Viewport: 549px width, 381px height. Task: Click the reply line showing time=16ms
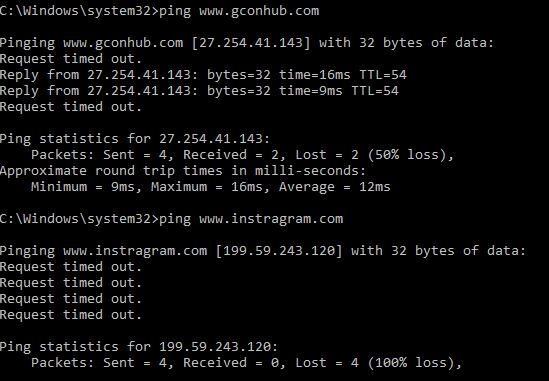click(203, 75)
